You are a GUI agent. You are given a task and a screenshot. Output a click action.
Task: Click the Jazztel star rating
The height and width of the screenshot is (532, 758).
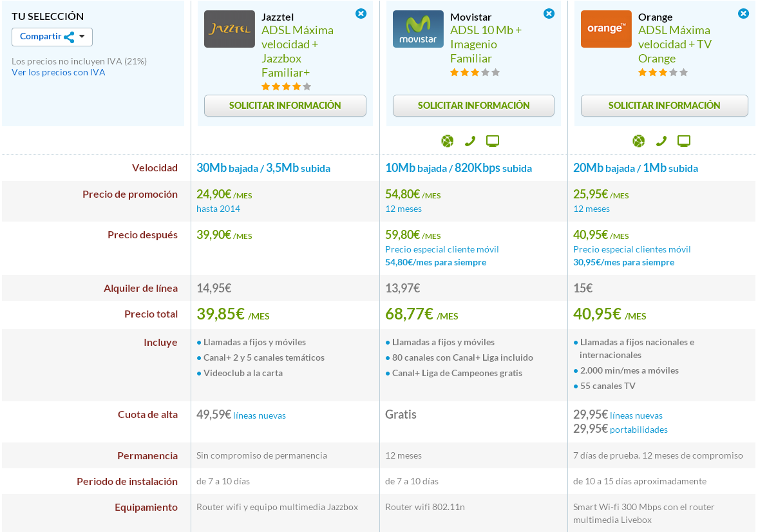click(x=286, y=86)
